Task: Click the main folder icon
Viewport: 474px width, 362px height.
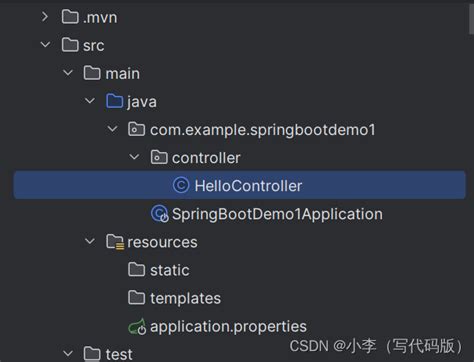Action: point(92,73)
